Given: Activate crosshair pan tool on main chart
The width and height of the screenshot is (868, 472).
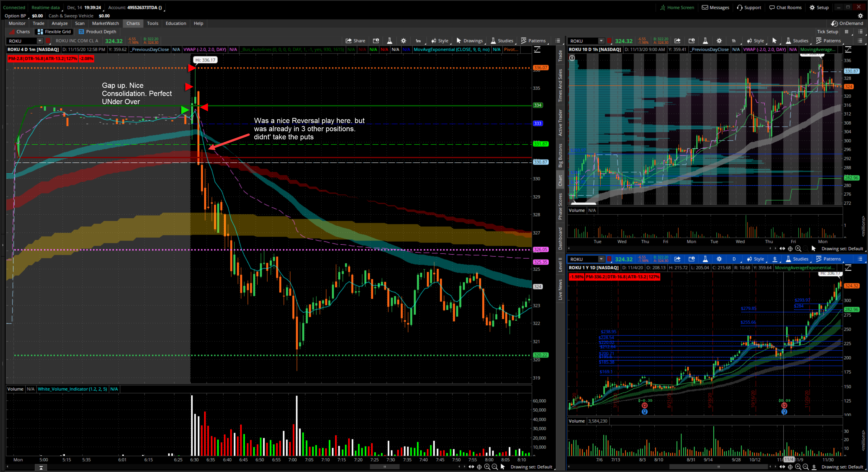Looking at the screenshot, I should point(479,467).
